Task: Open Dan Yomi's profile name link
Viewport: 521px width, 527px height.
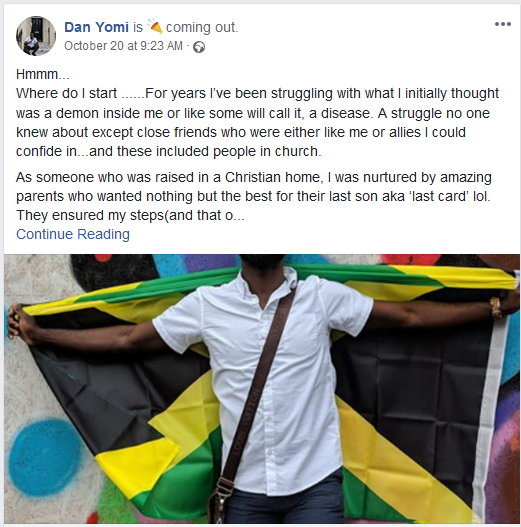Action: coord(96,27)
